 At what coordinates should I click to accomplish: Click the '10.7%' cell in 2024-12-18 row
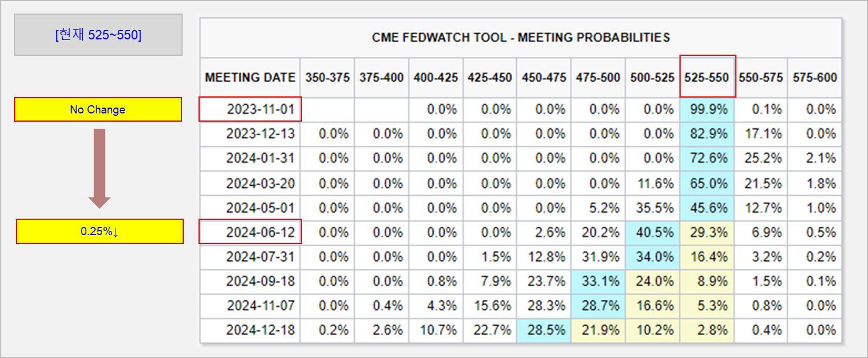[436, 330]
